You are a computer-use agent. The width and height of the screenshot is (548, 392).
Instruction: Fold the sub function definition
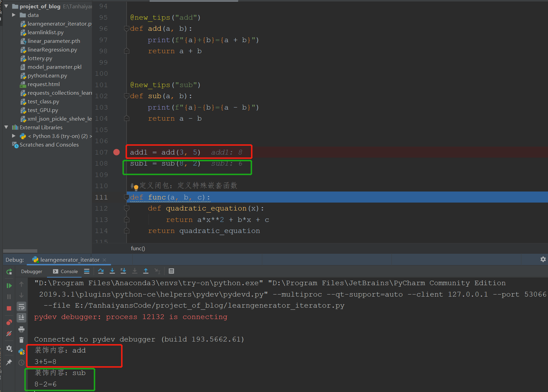click(126, 96)
